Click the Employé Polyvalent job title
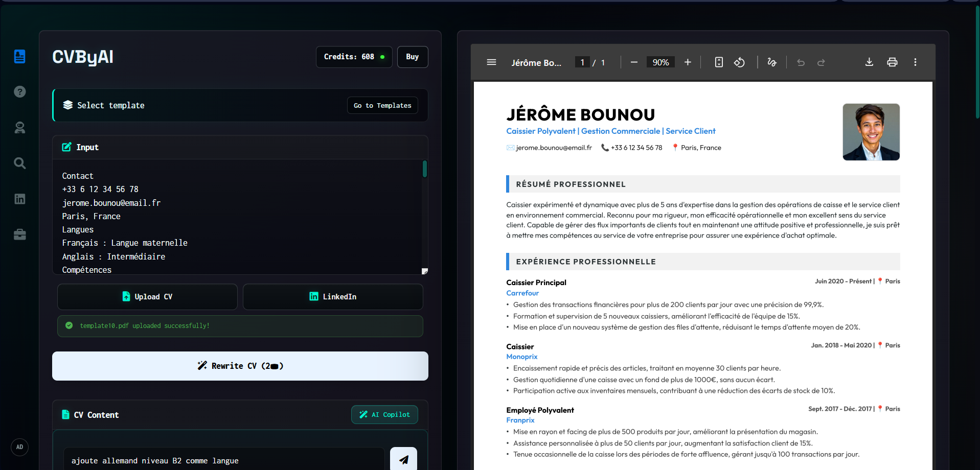 click(x=540, y=410)
